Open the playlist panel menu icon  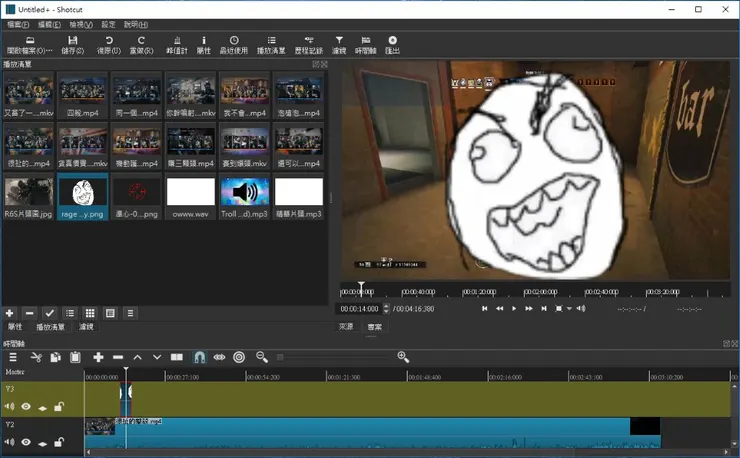(x=130, y=313)
